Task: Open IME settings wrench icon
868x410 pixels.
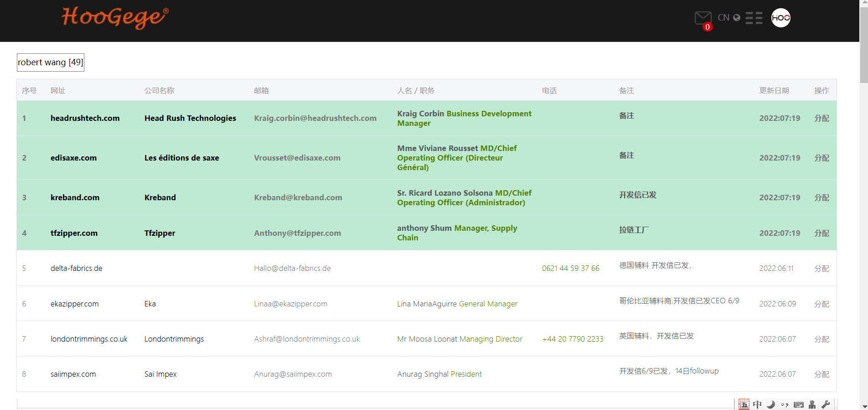Action: 825,404
